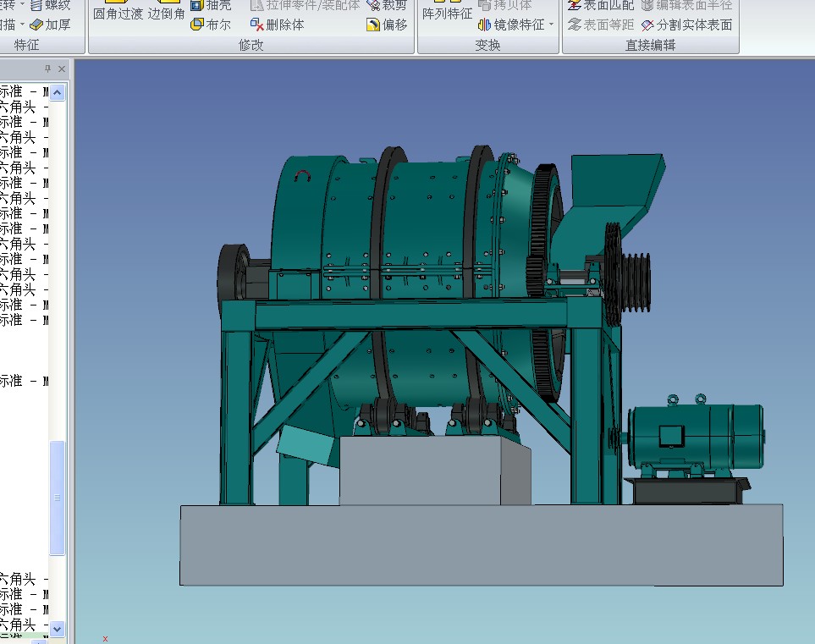Click the tree panel scroll-up arrow

coord(58,92)
